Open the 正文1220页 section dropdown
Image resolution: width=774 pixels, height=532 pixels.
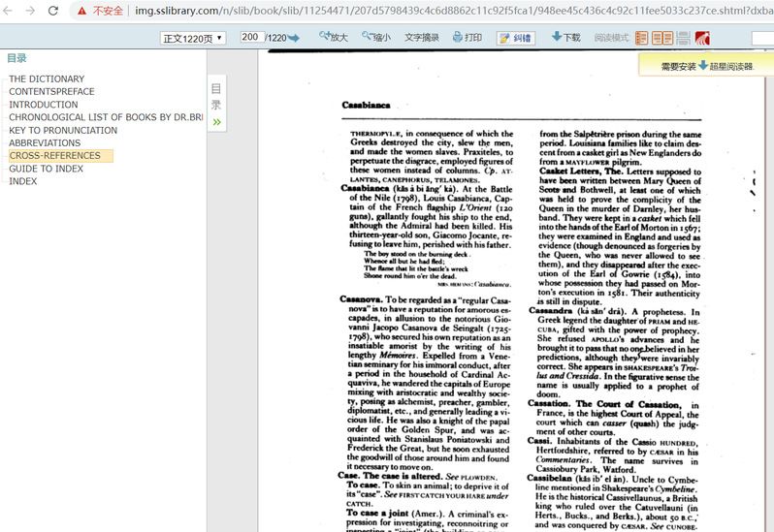(x=193, y=38)
